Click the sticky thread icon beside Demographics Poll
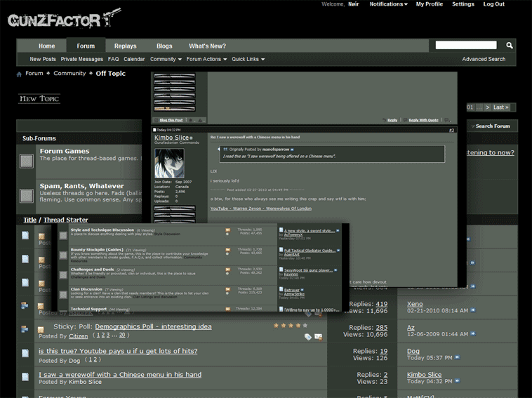The width and height of the screenshot is (532, 398). click(25, 329)
